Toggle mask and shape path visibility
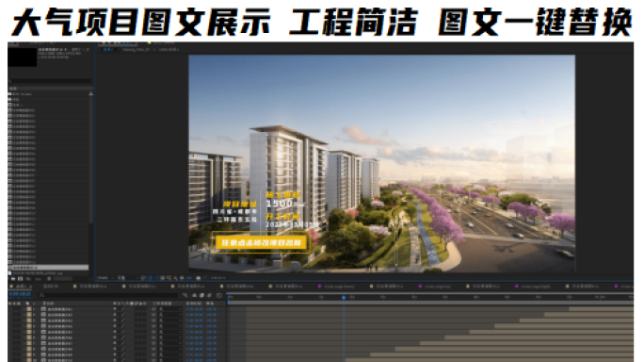This screenshot has height=362, width=644. point(156,278)
